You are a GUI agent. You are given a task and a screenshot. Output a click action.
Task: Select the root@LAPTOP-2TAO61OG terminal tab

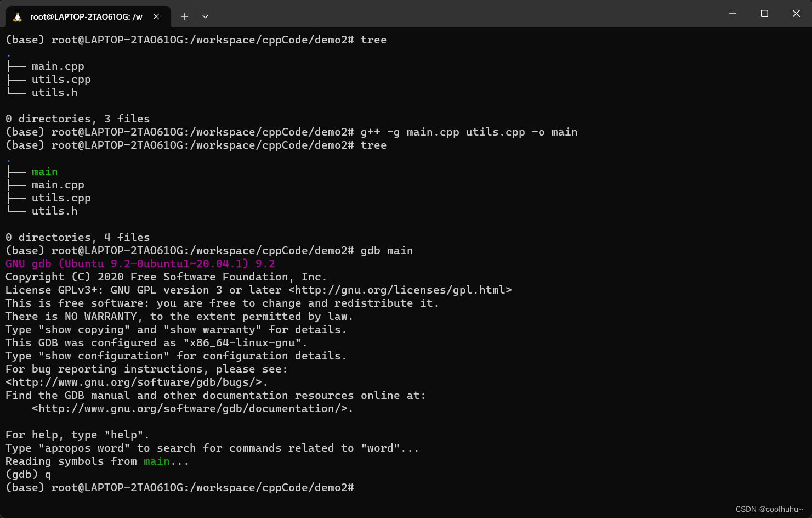pos(88,16)
